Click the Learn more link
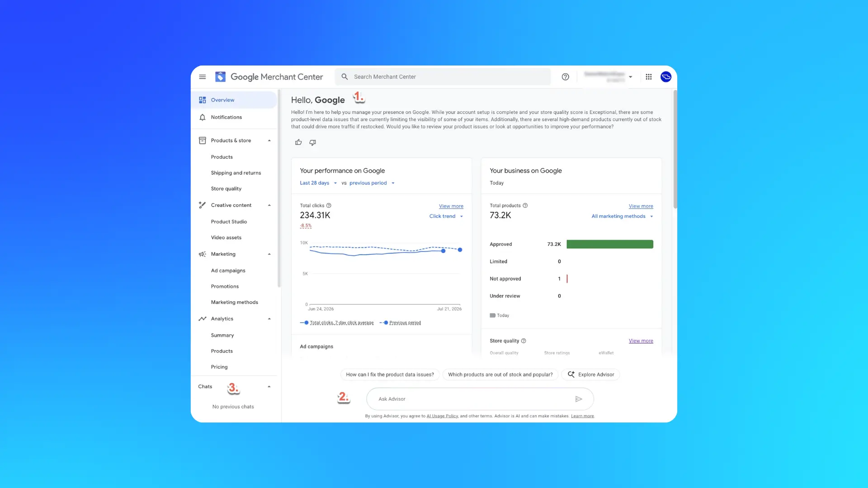 pyautogui.click(x=582, y=416)
